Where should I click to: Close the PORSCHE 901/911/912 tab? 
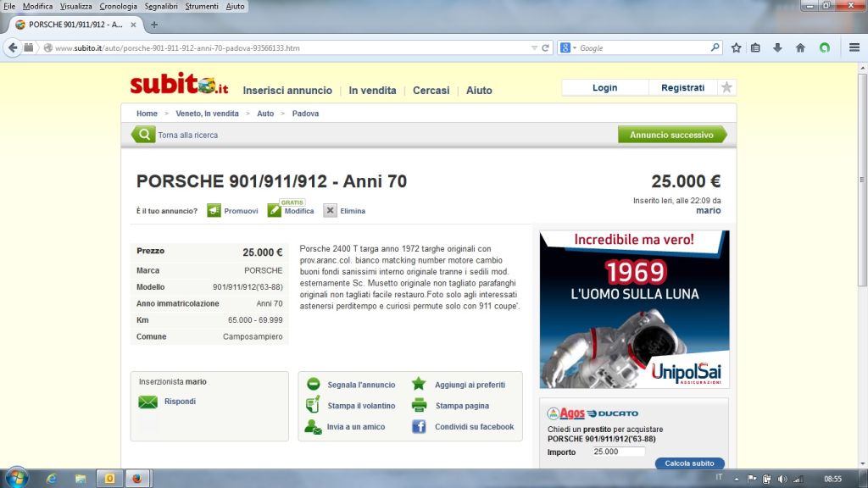[x=133, y=25]
